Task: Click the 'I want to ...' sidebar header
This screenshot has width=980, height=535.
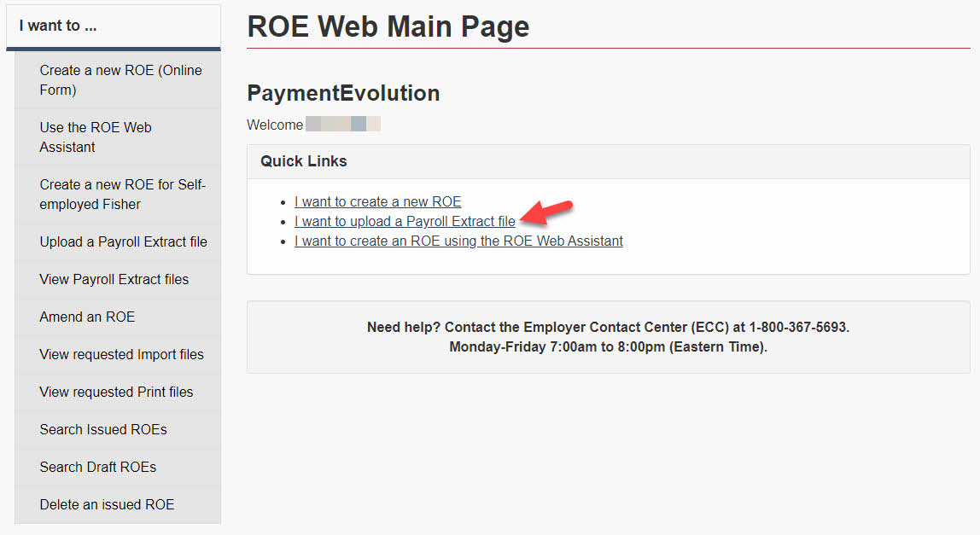Action: [58, 26]
